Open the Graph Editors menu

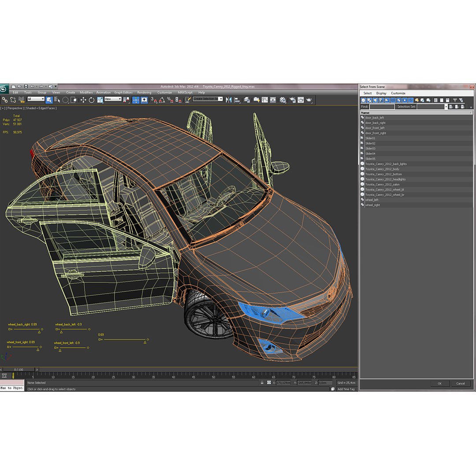(x=123, y=93)
